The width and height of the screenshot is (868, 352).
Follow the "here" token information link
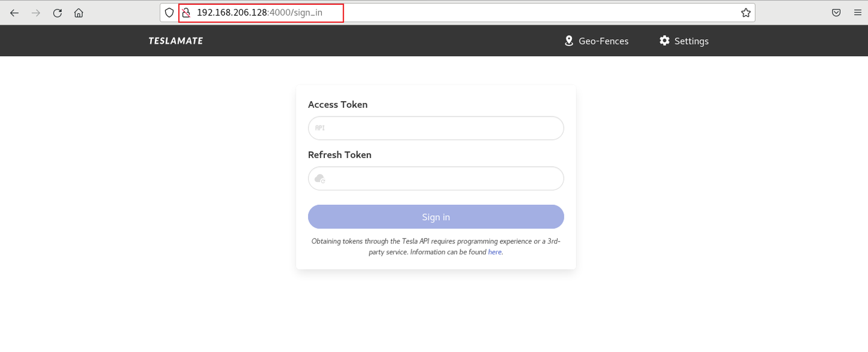494,252
